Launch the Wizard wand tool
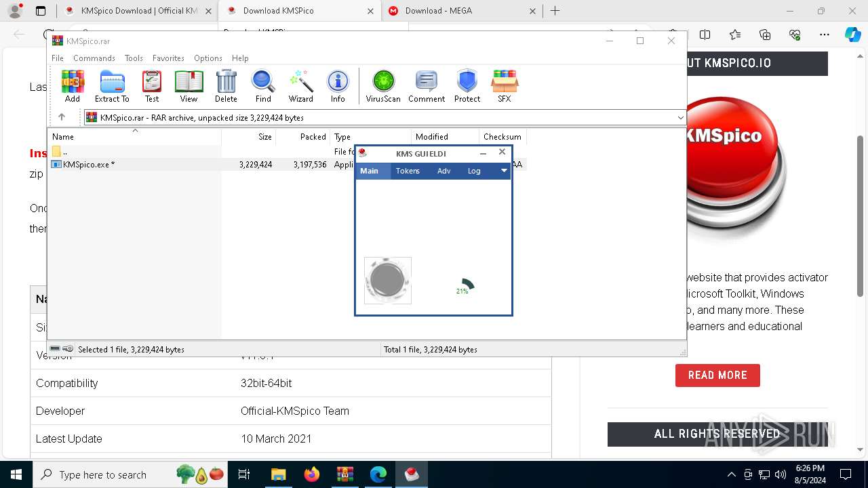This screenshot has width=868, height=488. [x=300, y=86]
